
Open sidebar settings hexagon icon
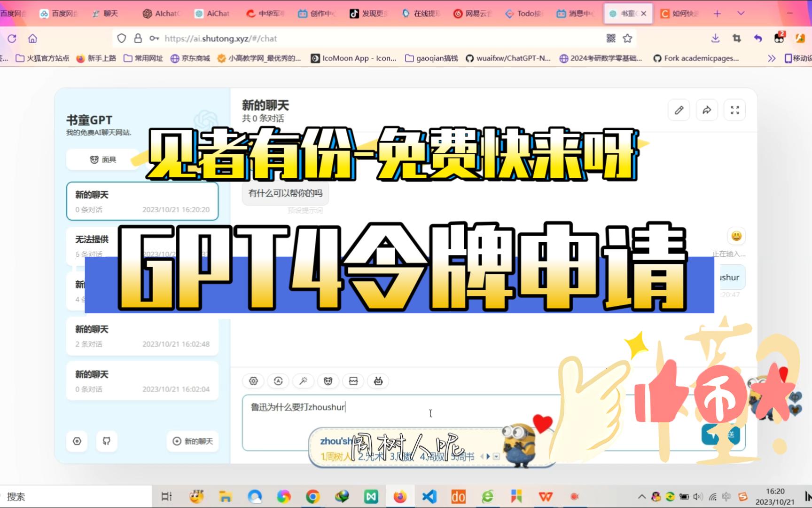(77, 441)
